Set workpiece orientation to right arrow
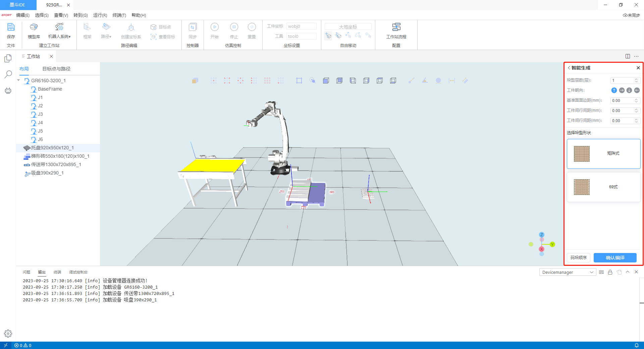The height and width of the screenshot is (349, 644). coord(622,90)
